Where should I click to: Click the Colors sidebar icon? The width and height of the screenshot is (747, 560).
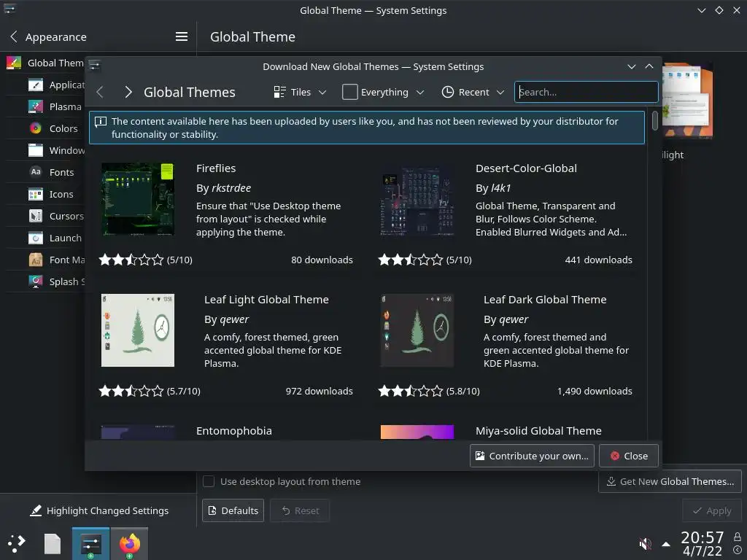[36, 128]
